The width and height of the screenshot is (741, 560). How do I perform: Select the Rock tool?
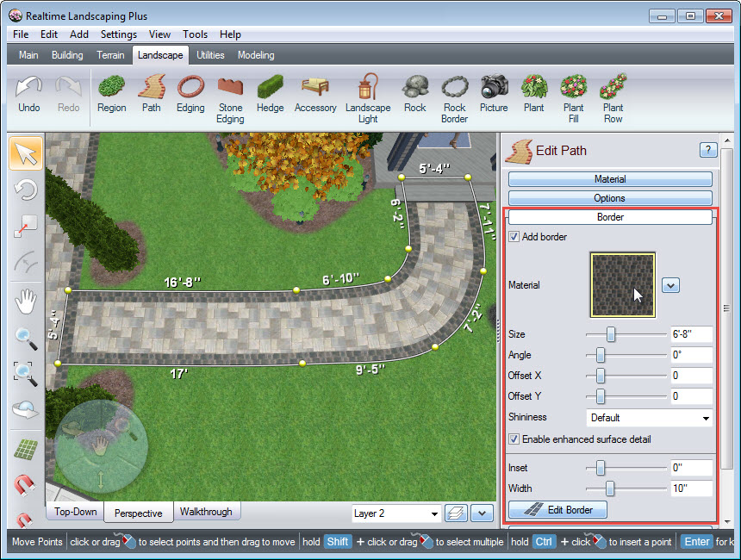point(415,95)
